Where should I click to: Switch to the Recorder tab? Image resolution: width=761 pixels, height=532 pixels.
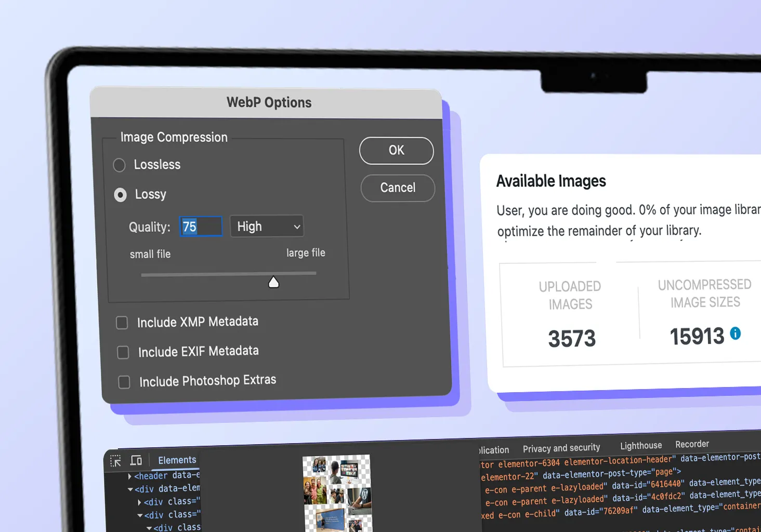[692, 444]
